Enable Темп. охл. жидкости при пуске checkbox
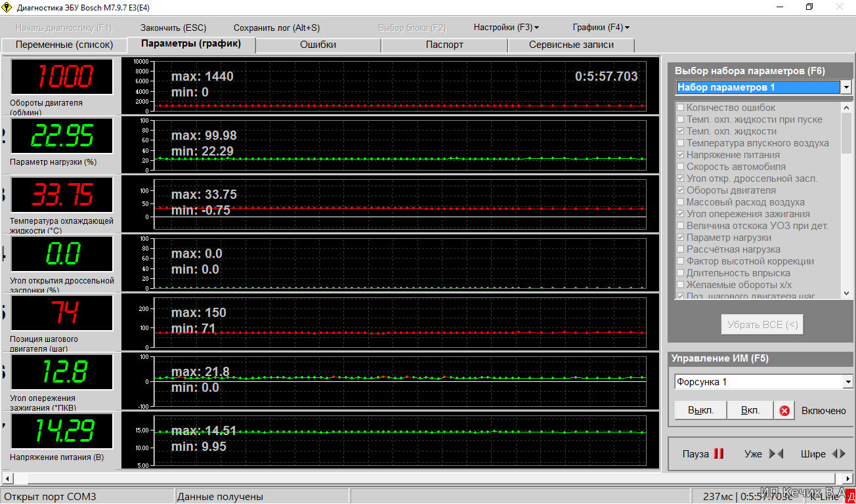 coord(681,119)
